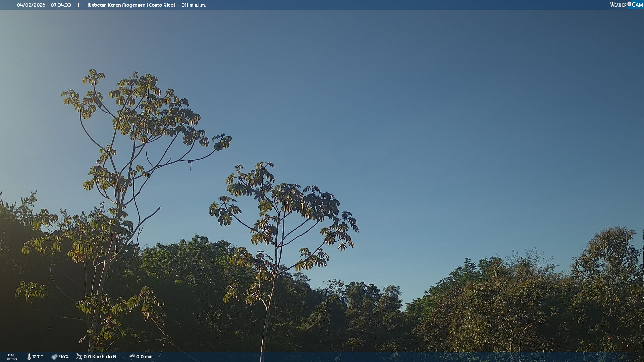644x362 pixels.
Task: Click the 0.0 Km/h da N wind reading
Action: pyautogui.click(x=100, y=357)
